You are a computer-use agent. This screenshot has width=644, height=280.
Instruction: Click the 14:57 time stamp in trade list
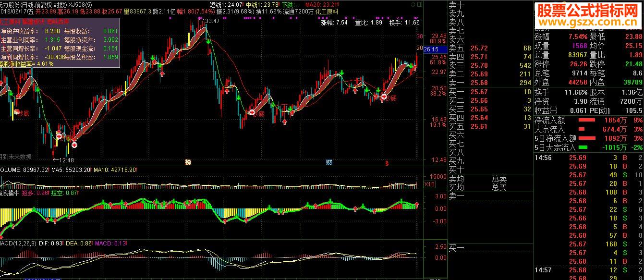[x=543, y=270]
